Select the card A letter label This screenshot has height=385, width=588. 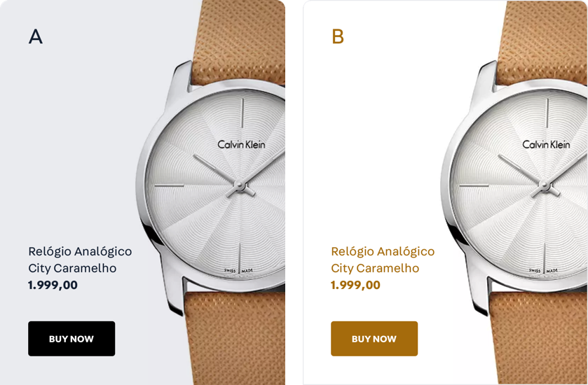pos(36,36)
